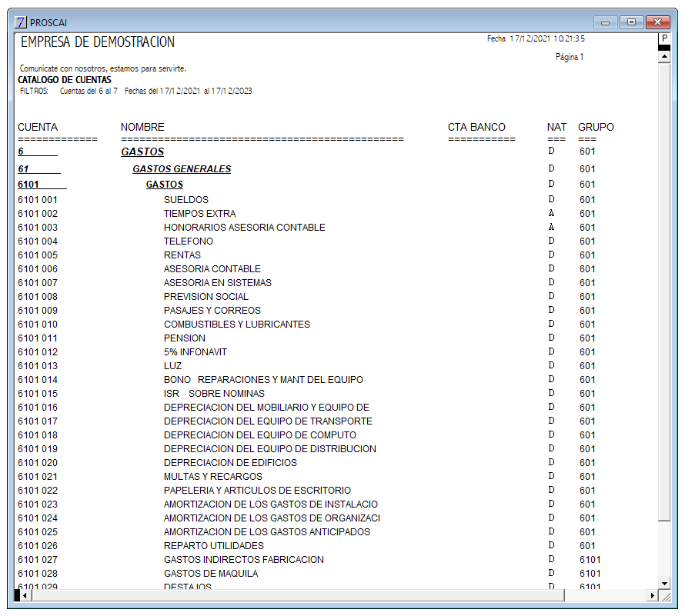Image resolution: width=685 pixels, height=616 pixels.
Task: Select the underlined account 6101 entry
Action: [x=28, y=185]
